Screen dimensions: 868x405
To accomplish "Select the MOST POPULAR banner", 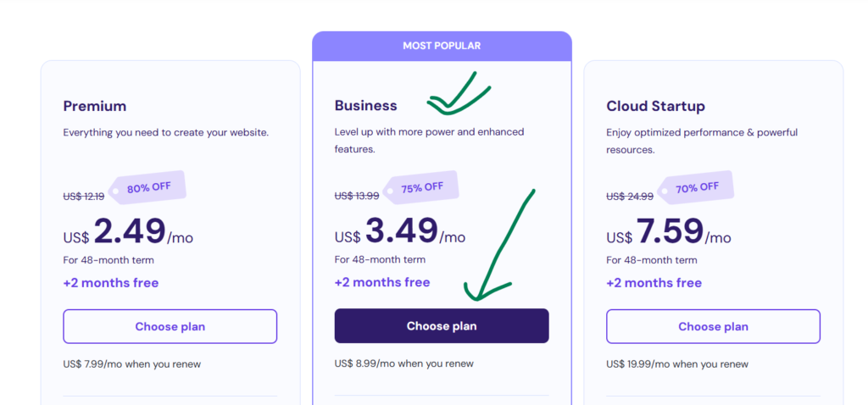I will [442, 46].
